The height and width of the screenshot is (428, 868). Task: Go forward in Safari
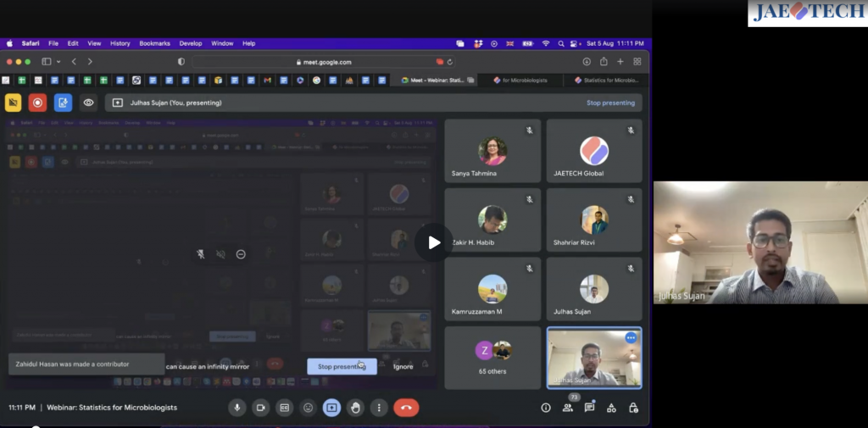pyautogui.click(x=90, y=62)
